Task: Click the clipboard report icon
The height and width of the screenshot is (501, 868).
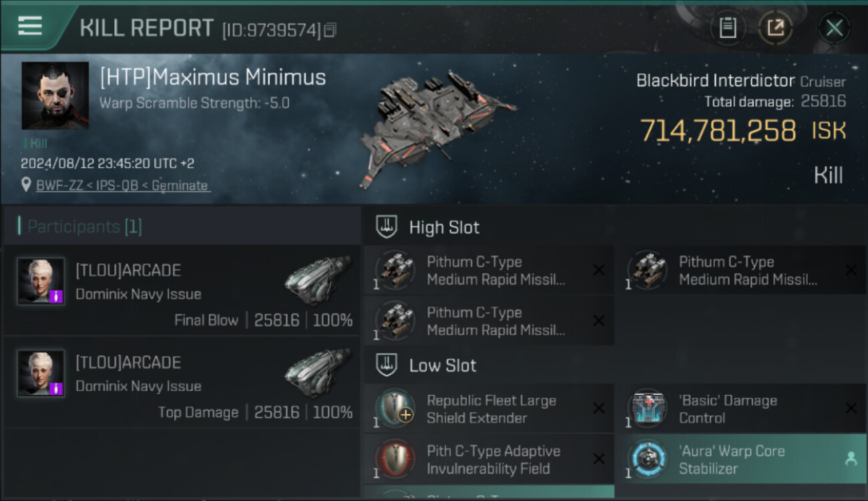Action: click(x=727, y=28)
